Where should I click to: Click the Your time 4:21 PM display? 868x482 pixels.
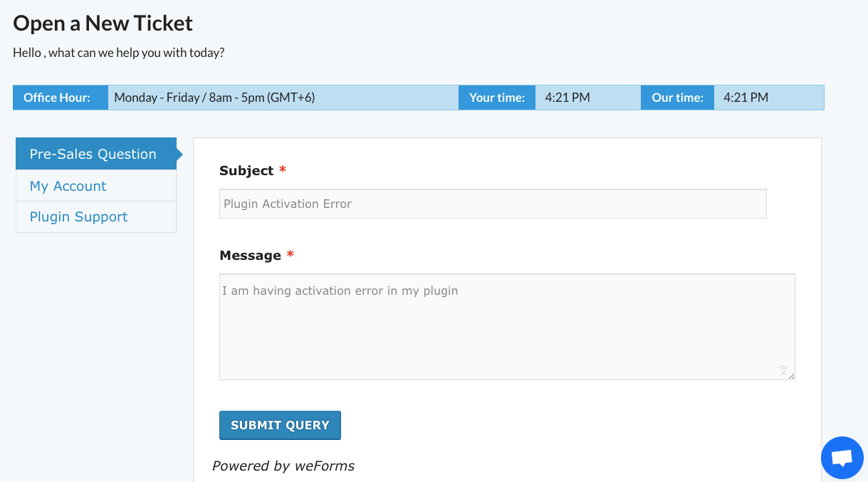(x=567, y=97)
